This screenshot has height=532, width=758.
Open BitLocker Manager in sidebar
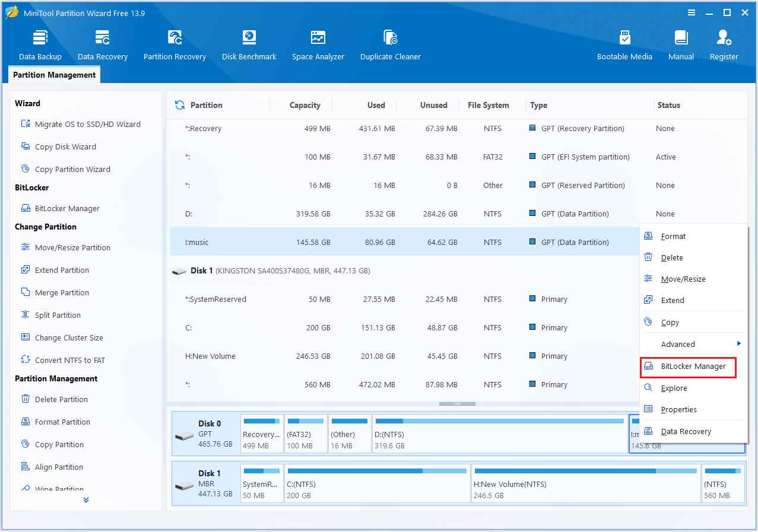(61, 208)
